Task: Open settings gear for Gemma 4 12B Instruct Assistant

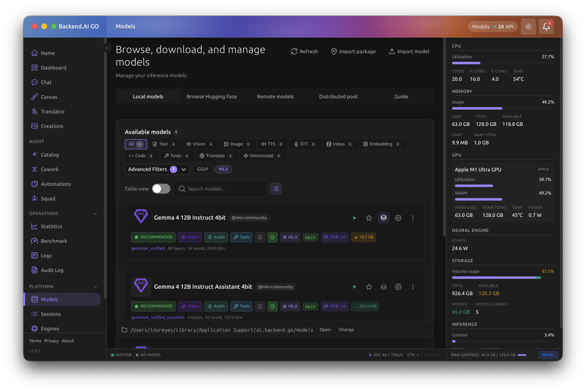Action: coord(398,287)
